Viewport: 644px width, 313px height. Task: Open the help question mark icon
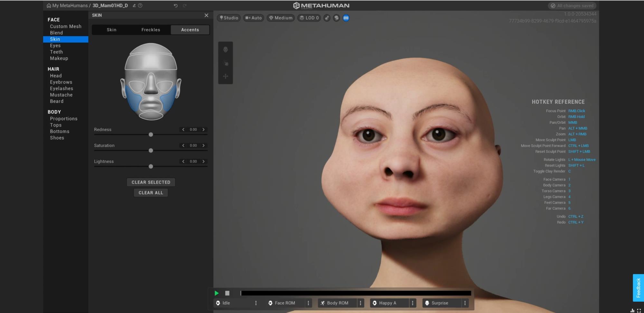(140, 5)
